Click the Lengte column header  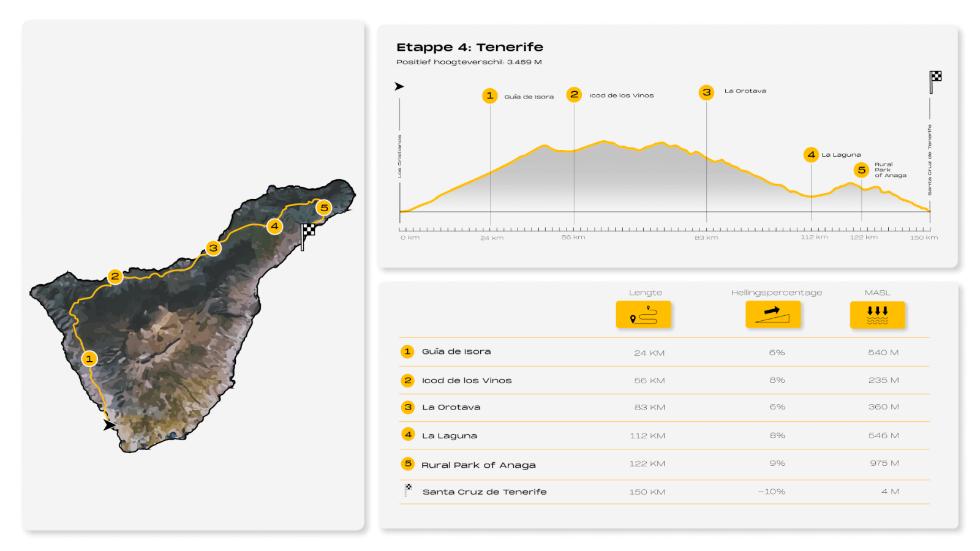pyautogui.click(x=646, y=293)
